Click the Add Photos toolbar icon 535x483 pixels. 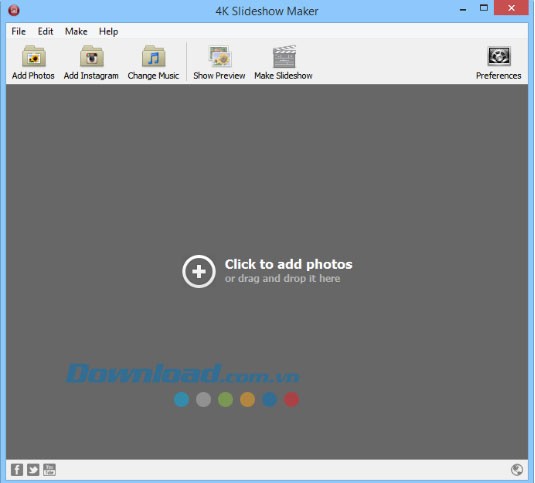(33, 57)
